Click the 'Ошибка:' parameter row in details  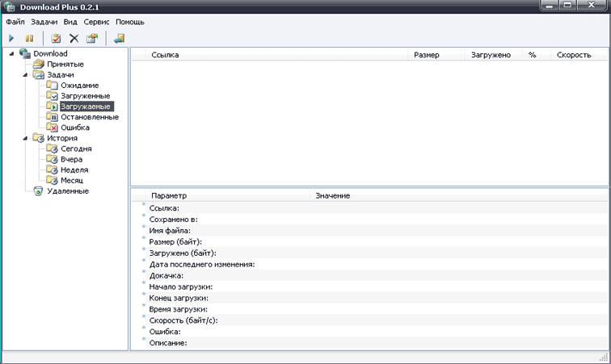[370, 332]
